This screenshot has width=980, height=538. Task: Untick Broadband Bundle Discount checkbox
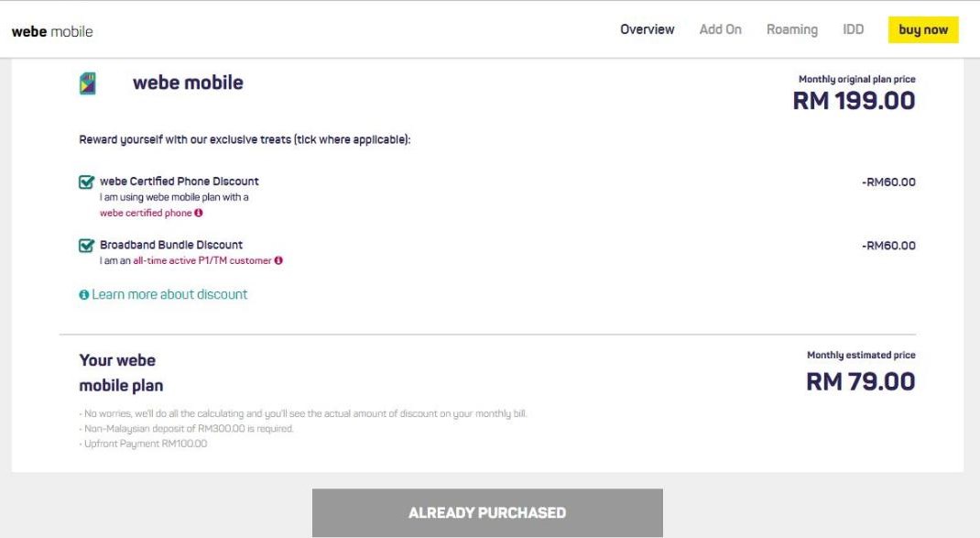tap(86, 246)
